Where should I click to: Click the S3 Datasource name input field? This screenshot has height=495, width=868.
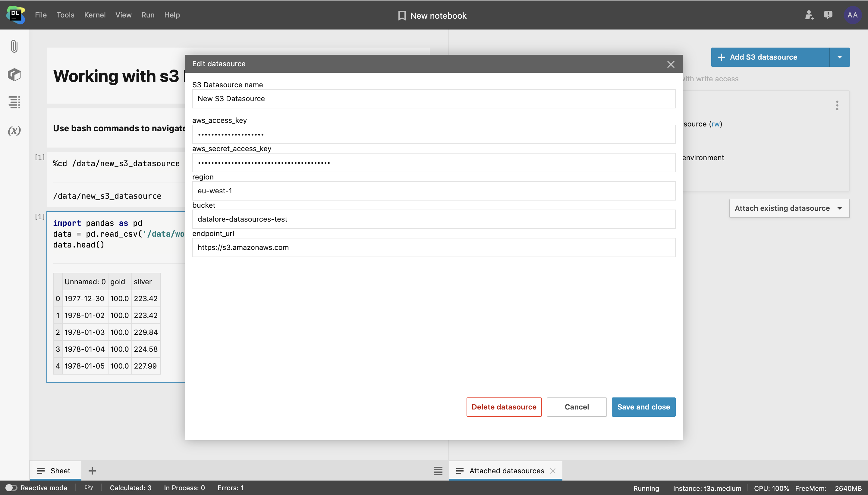coord(433,98)
